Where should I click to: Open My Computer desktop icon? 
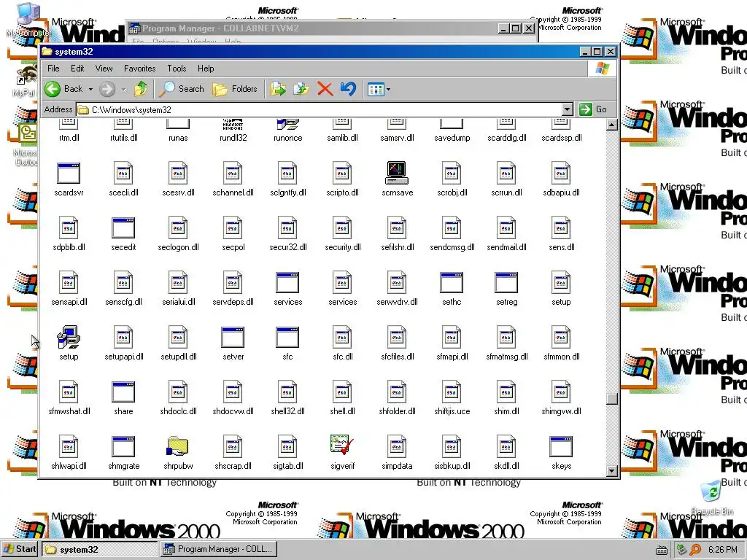tap(28, 20)
